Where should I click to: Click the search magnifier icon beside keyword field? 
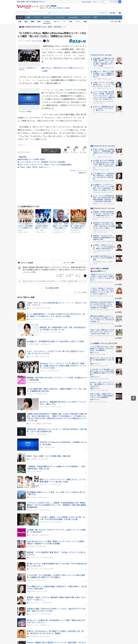(49, 13)
